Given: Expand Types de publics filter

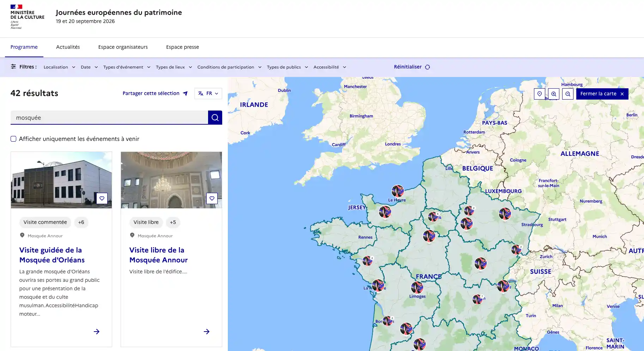Looking at the screenshot, I should [x=287, y=67].
